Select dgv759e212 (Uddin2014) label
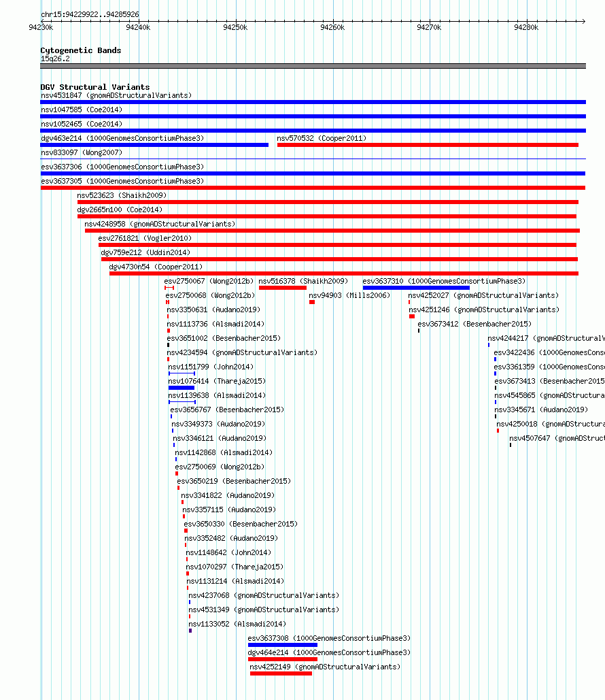The width and height of the screenshot is (605, 700). 145,252
